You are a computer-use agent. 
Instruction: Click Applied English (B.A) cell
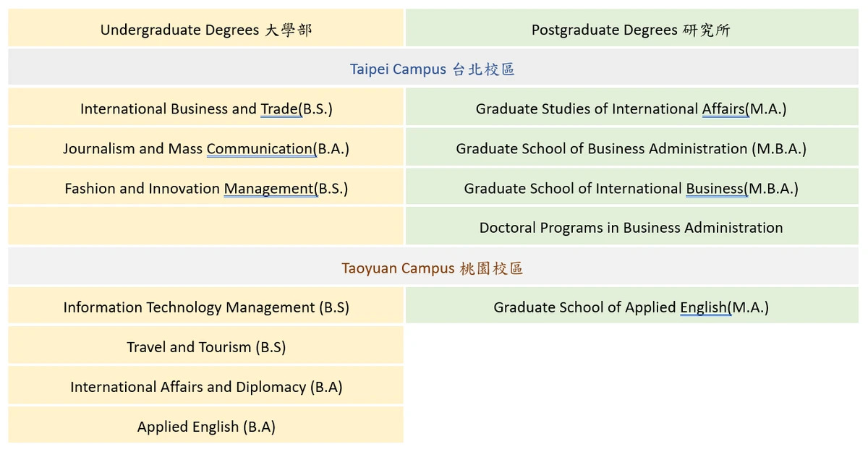point(206,426)
